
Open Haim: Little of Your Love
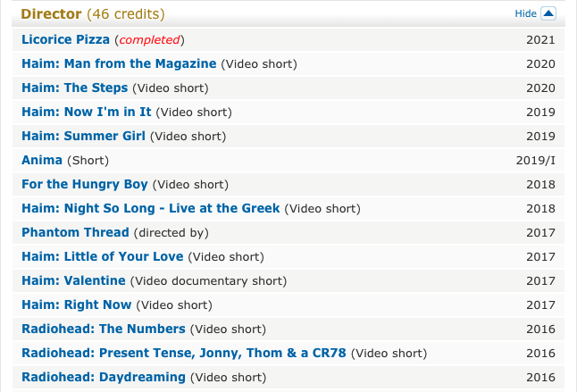(102, 256)
